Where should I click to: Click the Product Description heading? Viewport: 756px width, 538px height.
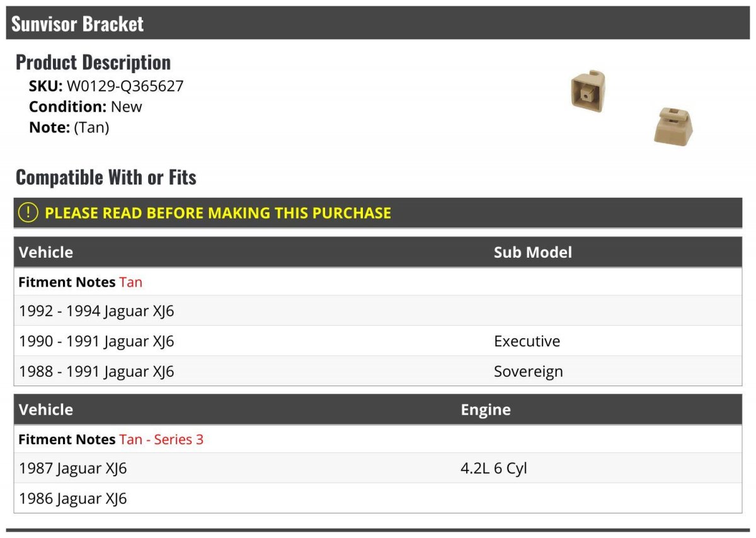click(x=93, y=62)
